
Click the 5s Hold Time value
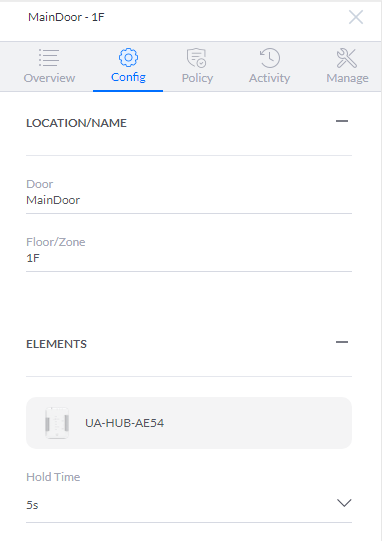pos(32,505)
